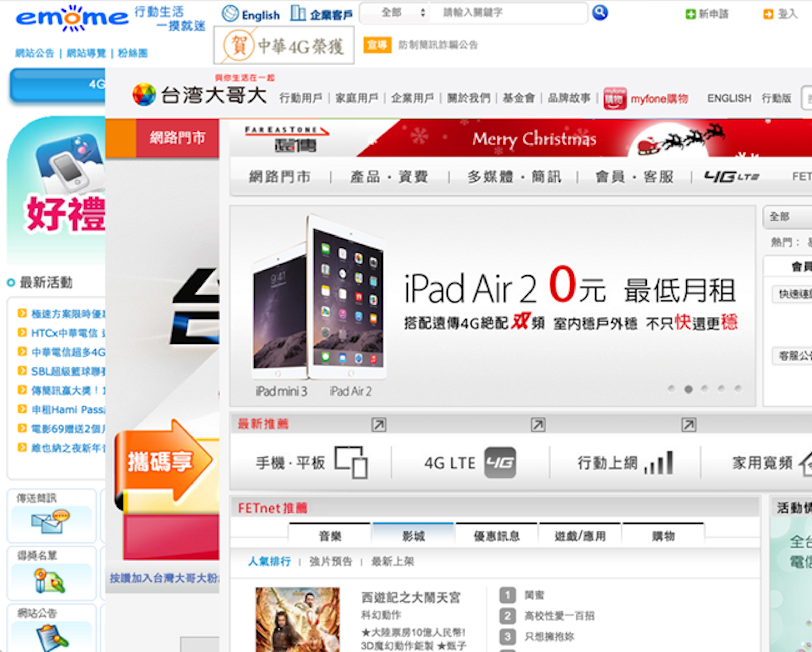Select the third carousel dot

point(704,388)
